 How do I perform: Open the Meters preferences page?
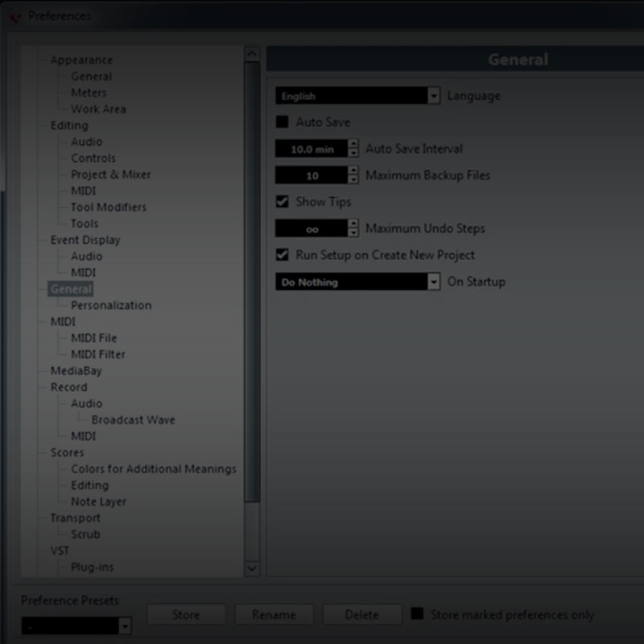89,93
